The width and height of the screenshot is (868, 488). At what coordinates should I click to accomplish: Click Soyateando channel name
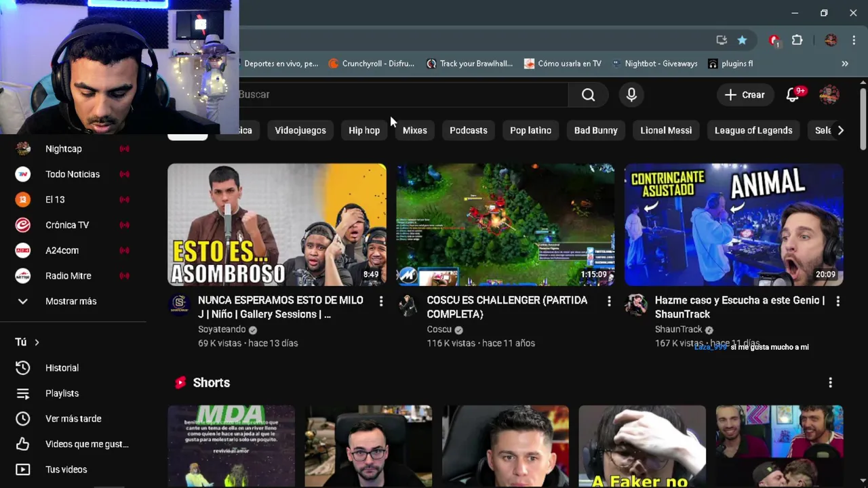click(222, 329)
